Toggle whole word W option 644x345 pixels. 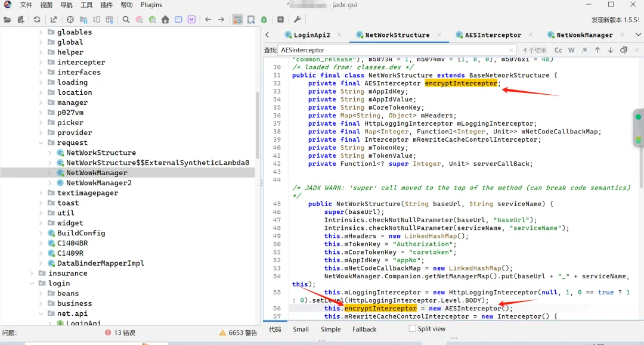pos(571,50)
